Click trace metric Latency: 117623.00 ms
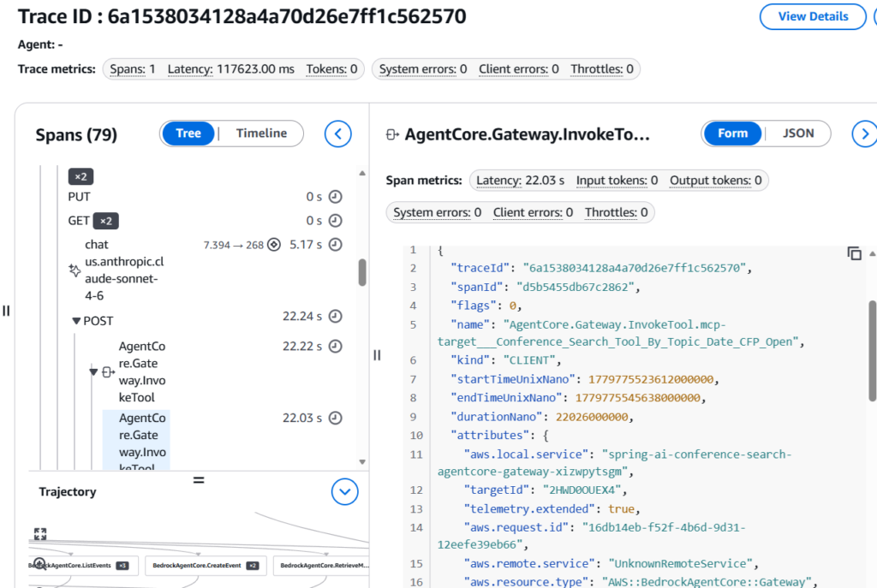This screenshot has width=877, height=588. coord(231,69)
